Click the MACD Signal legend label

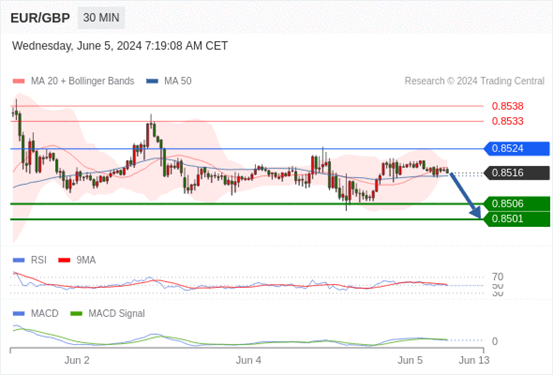116,313
